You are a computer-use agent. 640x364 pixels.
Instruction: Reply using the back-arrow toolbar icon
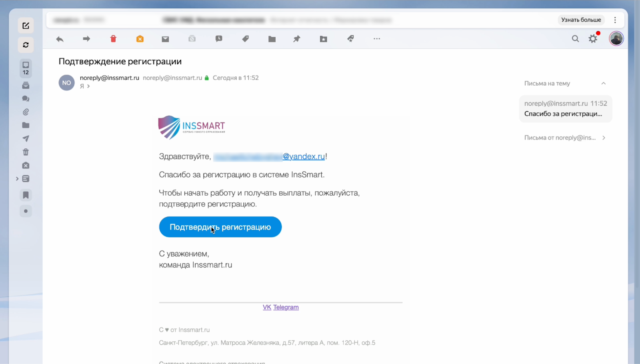(x=60, y=39)
